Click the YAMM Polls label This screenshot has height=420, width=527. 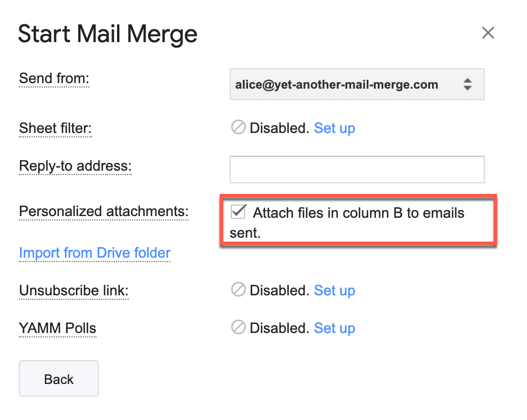pyautogui.click(x=58, y=327)
